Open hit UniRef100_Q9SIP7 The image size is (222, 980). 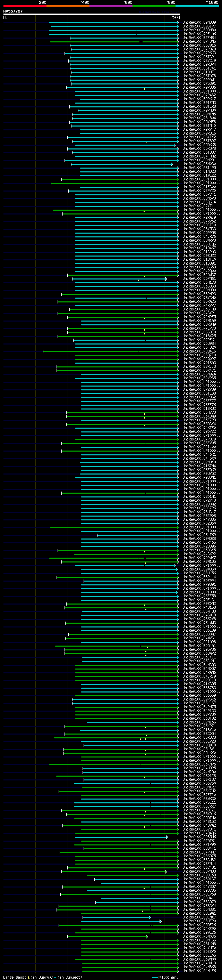199,26
